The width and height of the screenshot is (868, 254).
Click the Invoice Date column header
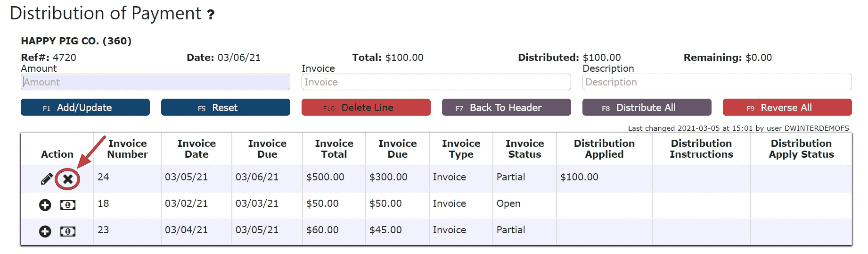tap(197, 149)
